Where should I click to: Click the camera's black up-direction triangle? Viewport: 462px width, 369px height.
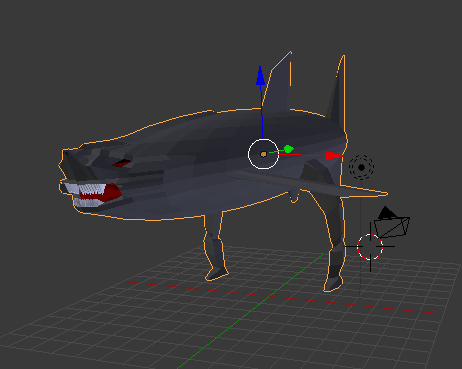(387, 213)
